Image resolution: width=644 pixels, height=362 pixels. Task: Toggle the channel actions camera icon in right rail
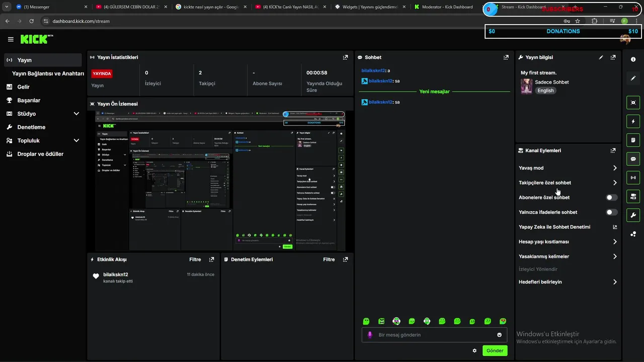(x=633, y=196)
